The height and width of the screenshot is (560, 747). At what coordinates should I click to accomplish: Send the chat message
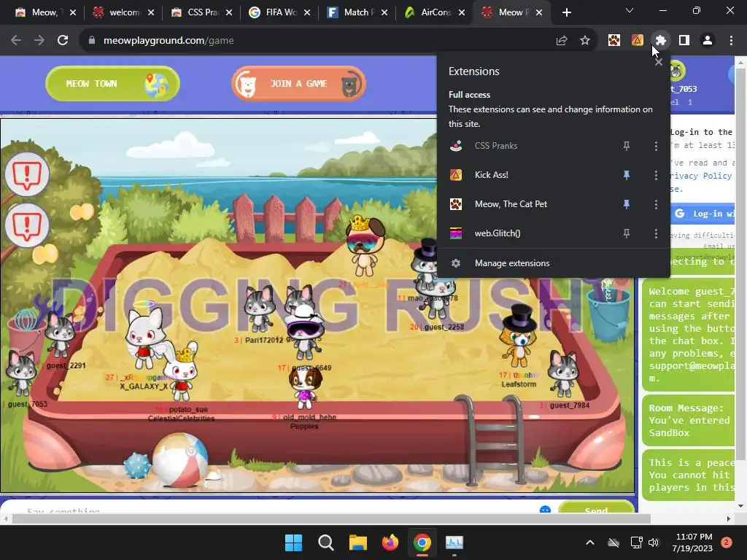point(596,508)
